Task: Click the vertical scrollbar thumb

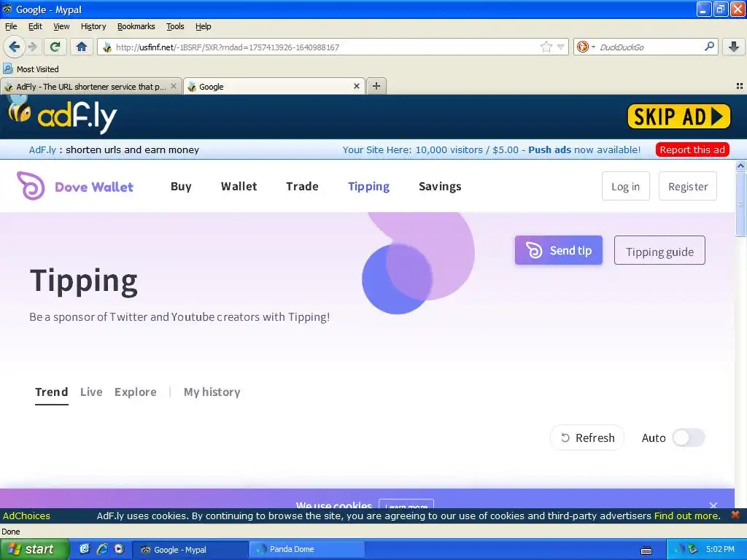Action: tap(740, 204)
